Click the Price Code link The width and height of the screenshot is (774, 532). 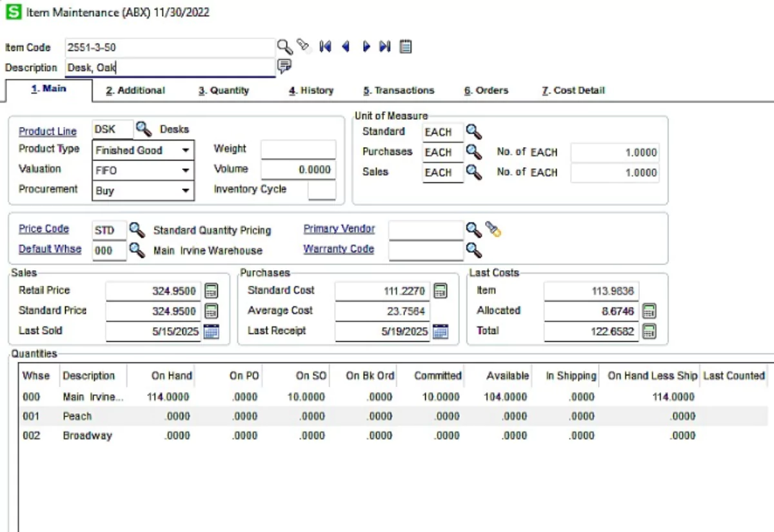44,229
